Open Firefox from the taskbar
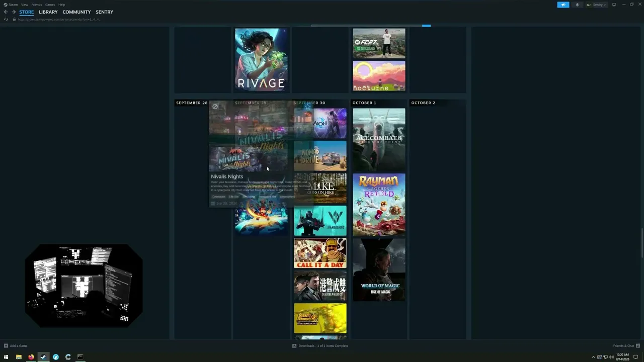The width and height of the screenshot is (644, 362). coord(31,357)
